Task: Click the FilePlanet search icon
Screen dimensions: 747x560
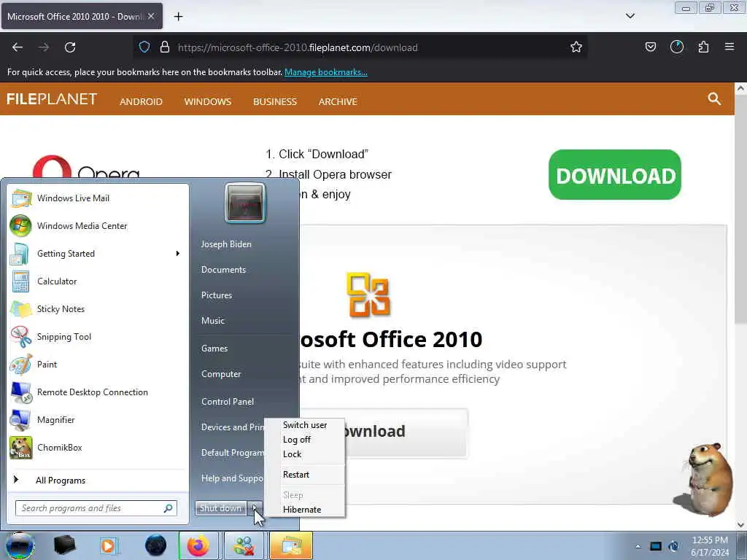Action: (x=714, y=98)
